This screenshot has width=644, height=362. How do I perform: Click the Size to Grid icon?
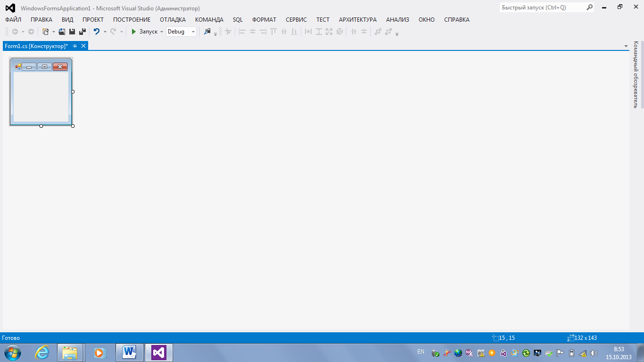click(x=339, y=32)
